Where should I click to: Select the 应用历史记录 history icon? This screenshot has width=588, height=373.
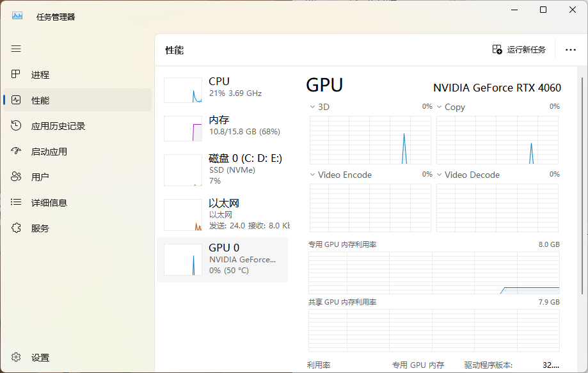coord(16,125)
